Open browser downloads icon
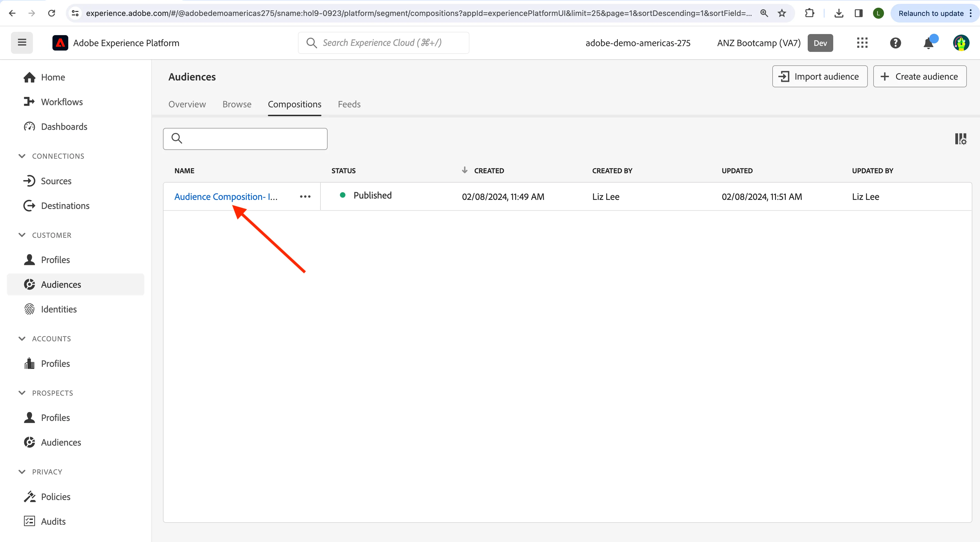This screenshot has width=980, height=542. 838,13
